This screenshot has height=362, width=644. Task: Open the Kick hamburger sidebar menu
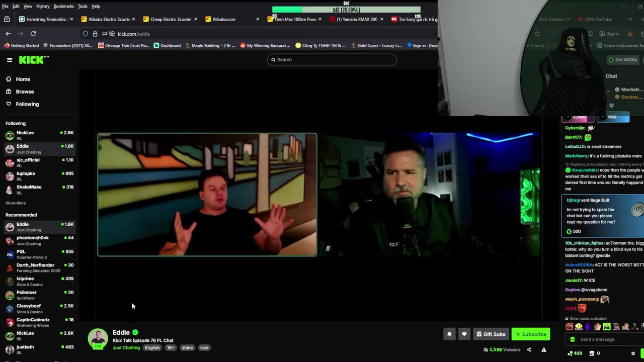[10, 60]
